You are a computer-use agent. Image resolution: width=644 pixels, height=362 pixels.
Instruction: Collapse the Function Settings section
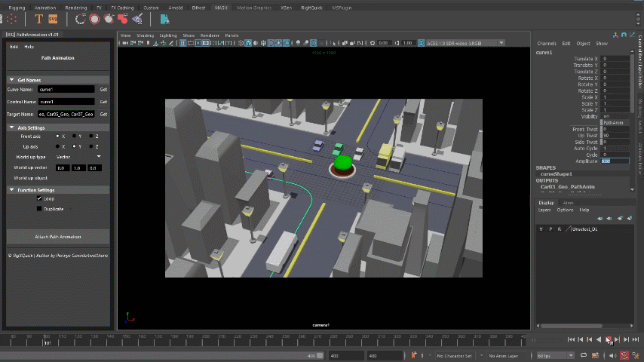tap(12, 190)
